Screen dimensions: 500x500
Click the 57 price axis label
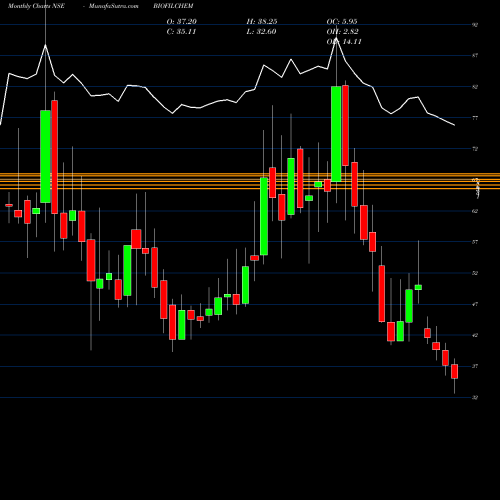475,242
